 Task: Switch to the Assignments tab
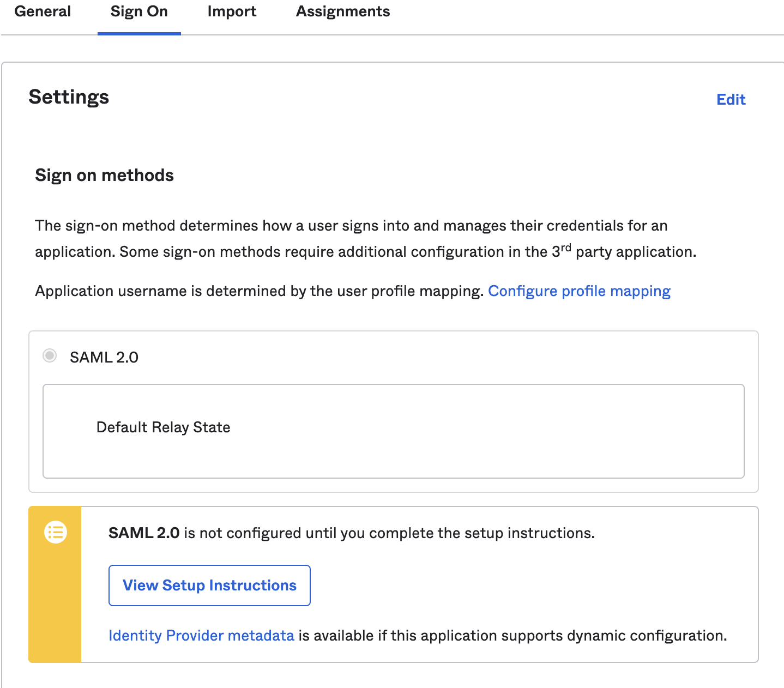pos(342,11)
